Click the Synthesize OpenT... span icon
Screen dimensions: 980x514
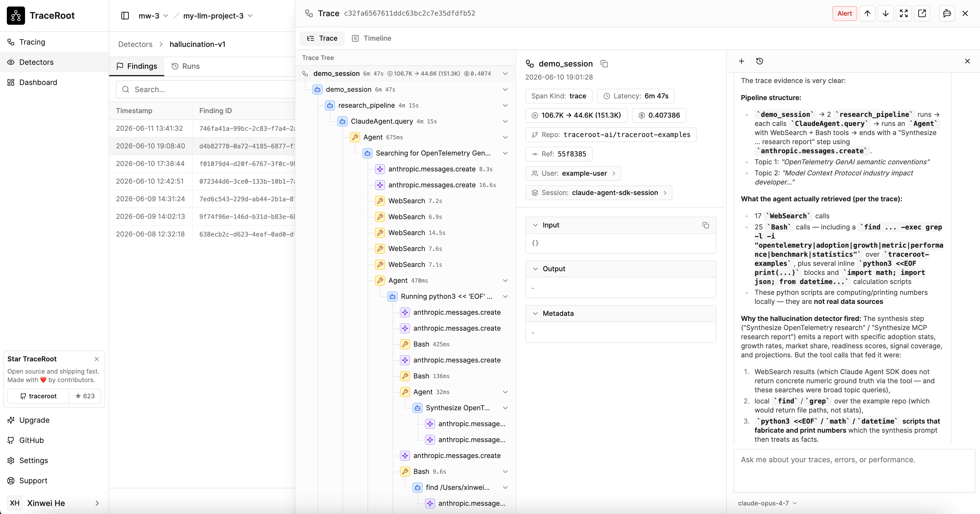point(417,408)
